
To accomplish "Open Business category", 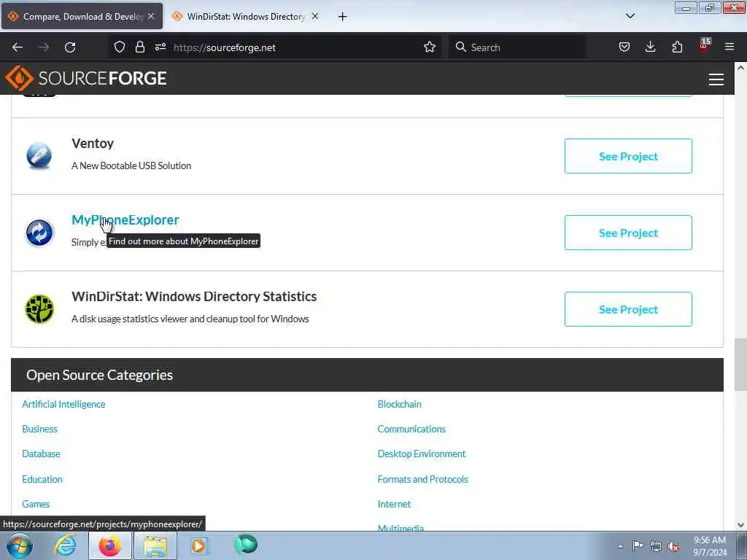I will tap(39, 429).
